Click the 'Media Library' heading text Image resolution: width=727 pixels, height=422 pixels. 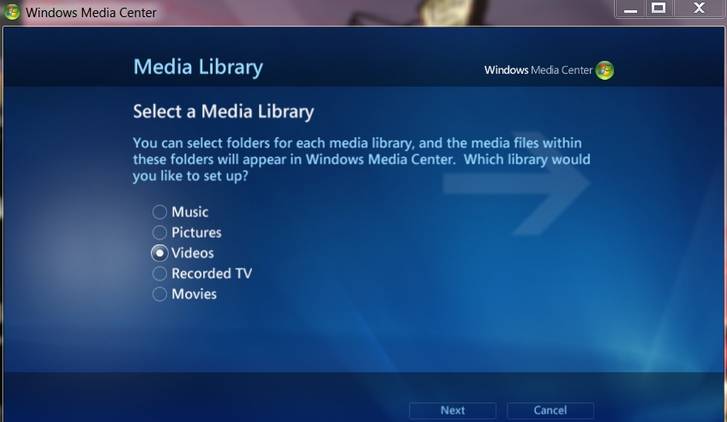point(198,67)
